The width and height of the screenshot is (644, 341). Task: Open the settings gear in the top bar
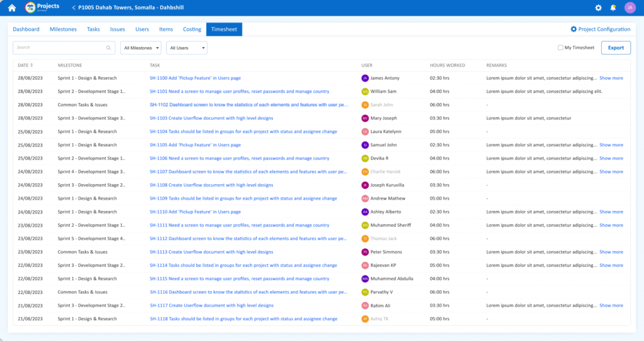click(598, 8)
